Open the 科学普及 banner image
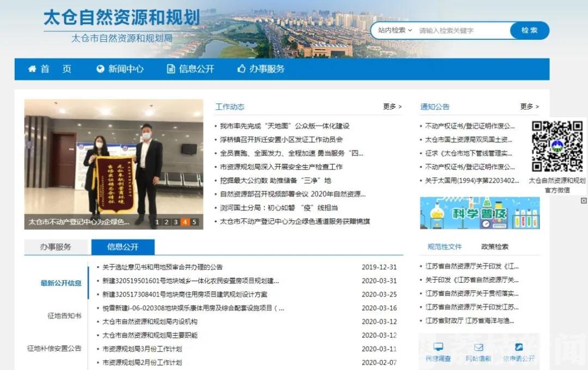 [x=480, y=213]
